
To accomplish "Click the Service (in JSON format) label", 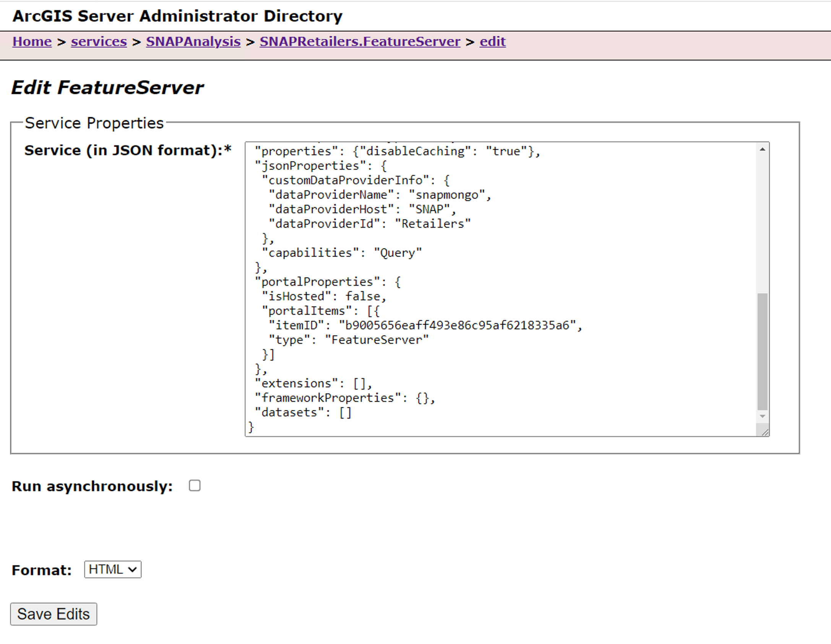I will tap(128, 150).
